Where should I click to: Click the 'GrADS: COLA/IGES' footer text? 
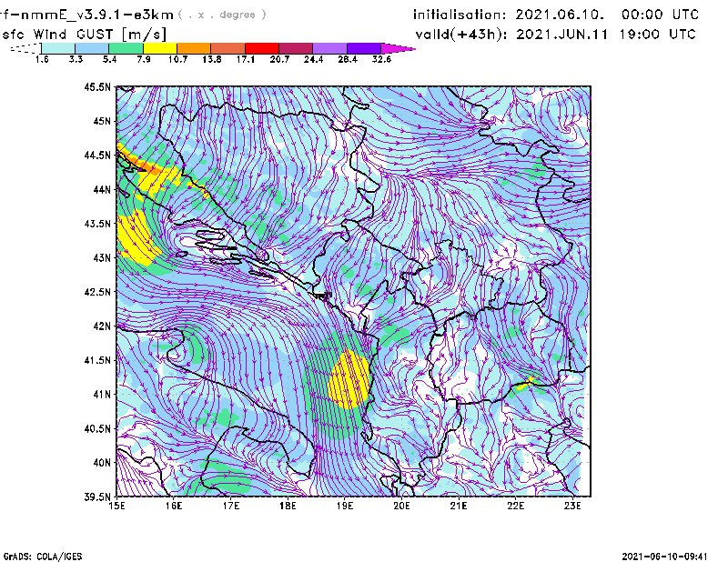pyautogui.click(x=43, y=557)
